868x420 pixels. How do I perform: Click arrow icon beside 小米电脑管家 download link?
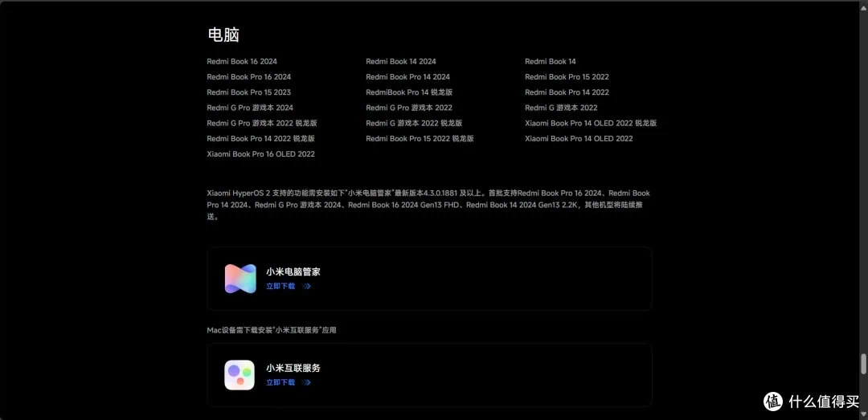pyautogui.click(x=307, y=287)
